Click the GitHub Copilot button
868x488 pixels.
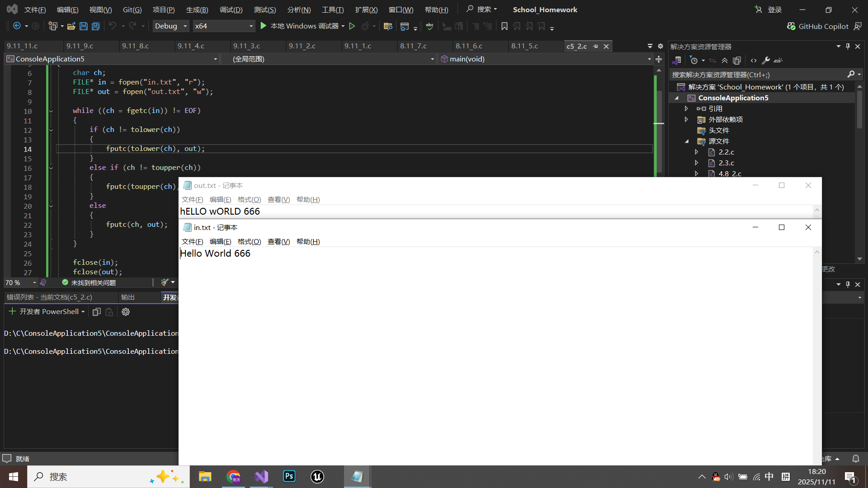pos(818,26)
